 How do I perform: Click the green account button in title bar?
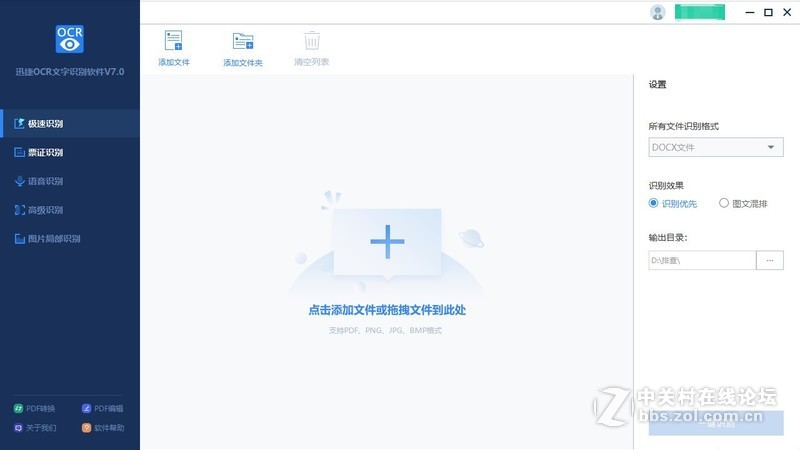click(x=700, y=12)
